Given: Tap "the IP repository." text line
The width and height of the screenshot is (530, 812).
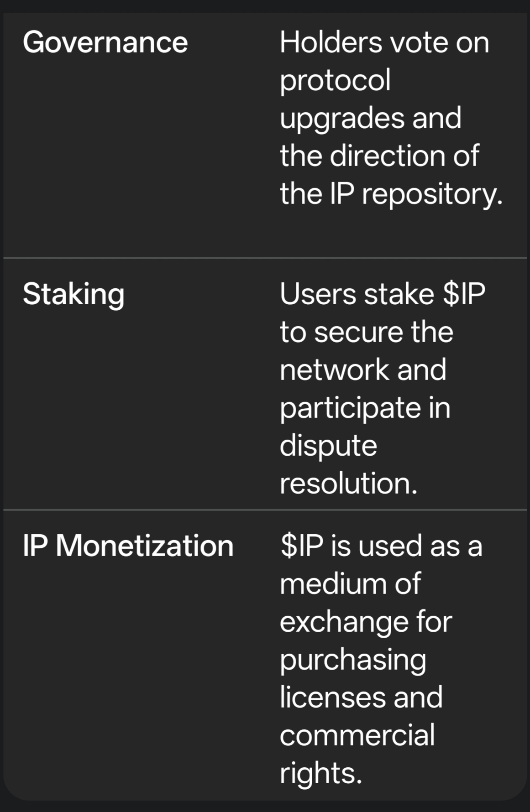Looking at the screenshot, I should click(x=391, y=193).
